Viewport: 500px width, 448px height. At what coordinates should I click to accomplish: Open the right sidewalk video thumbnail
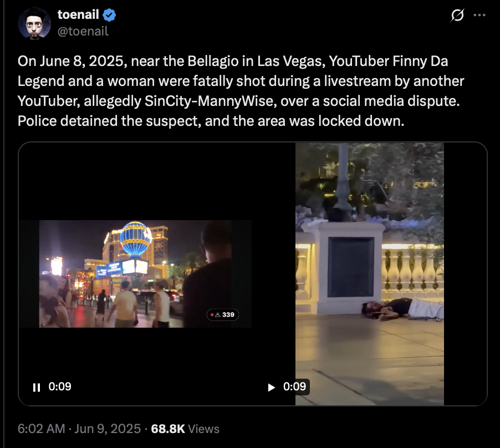370,274
